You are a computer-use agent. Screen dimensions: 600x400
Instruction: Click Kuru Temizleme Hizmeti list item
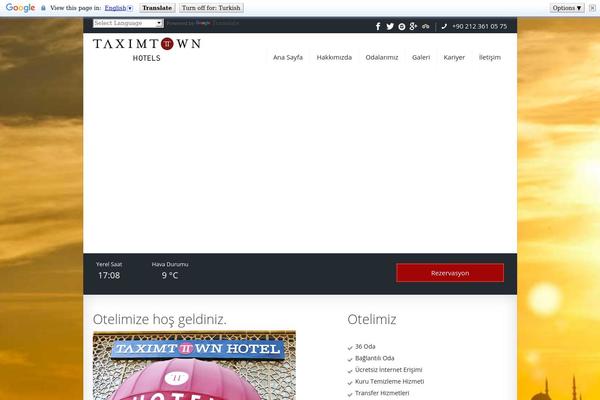[x=389, y=381]
